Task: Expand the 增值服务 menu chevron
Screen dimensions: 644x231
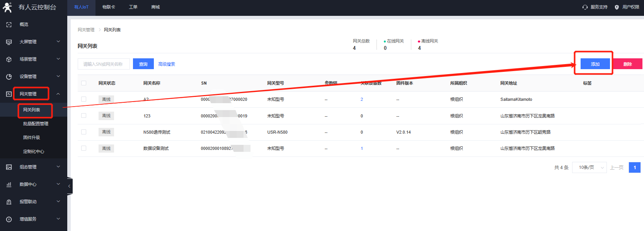Action: pos(58,219)
